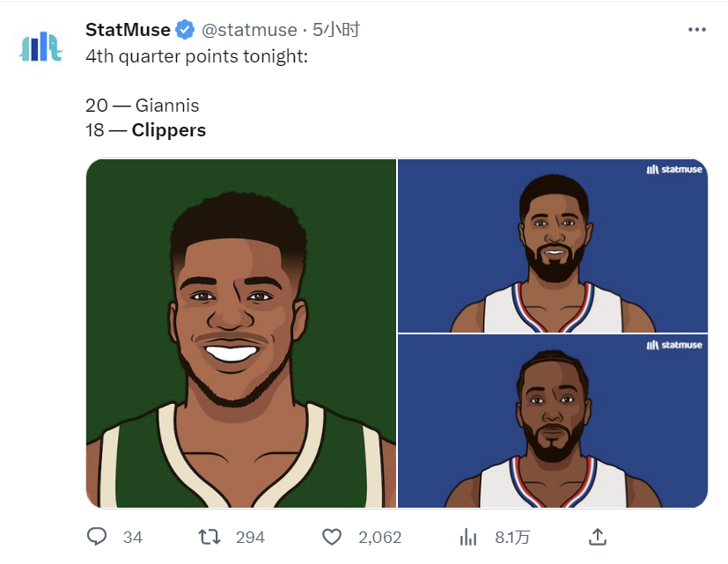
Task: Share the tweet via the share icon
Action: coord(597,537)
